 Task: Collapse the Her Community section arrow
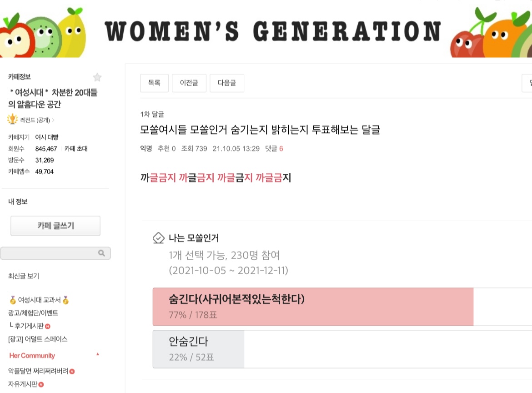point(97,354)
